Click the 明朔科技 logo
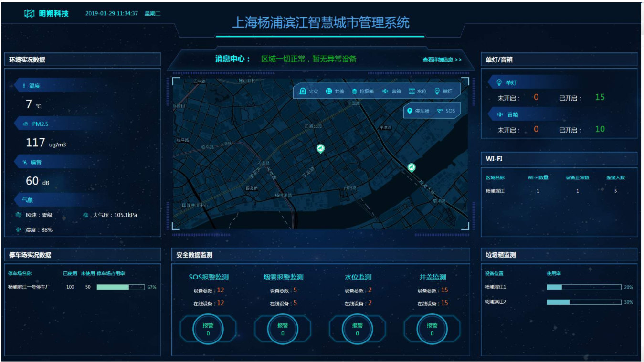 click(46, 13)
